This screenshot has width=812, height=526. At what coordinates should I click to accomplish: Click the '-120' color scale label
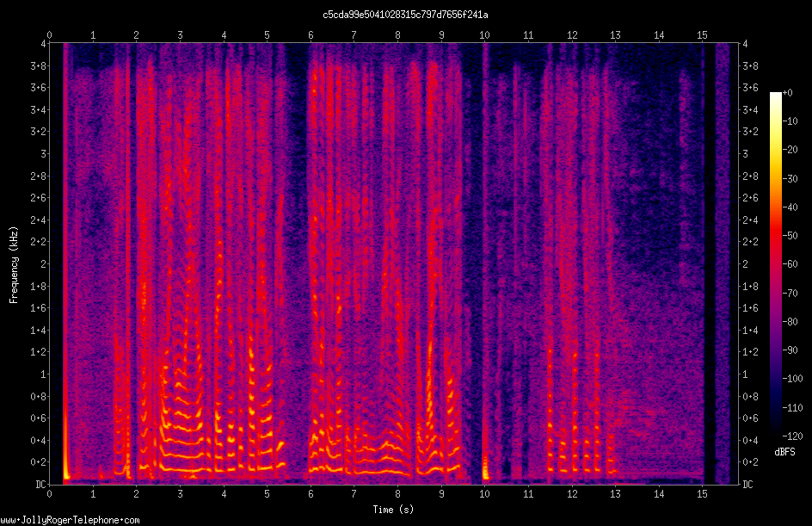coord(792,436)
